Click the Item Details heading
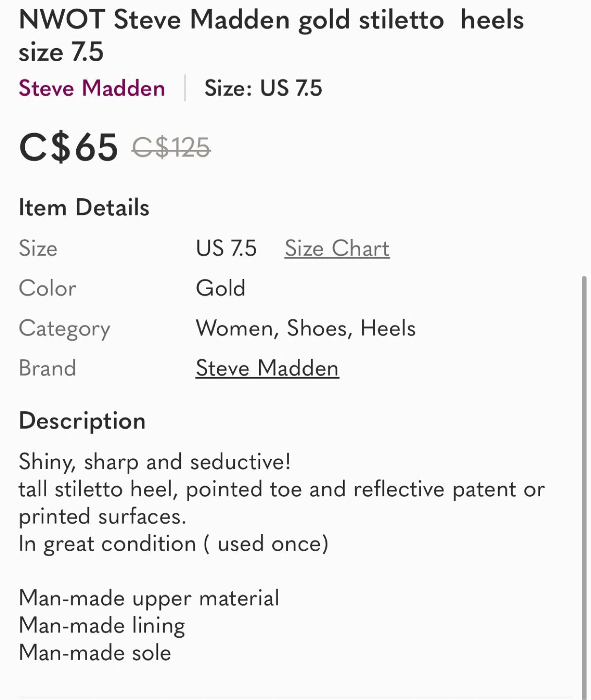This screenshot has width=591, height=700. pos(84,208)
